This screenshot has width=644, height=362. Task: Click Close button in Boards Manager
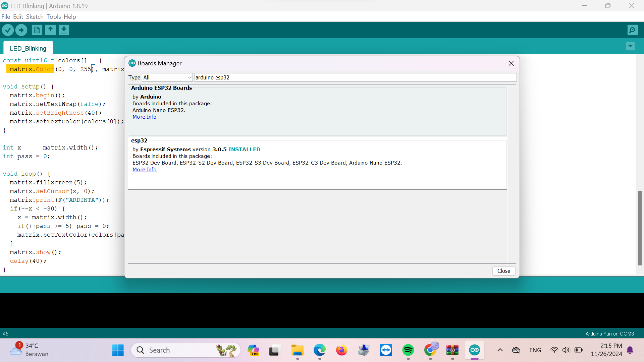tap(503, 271)
